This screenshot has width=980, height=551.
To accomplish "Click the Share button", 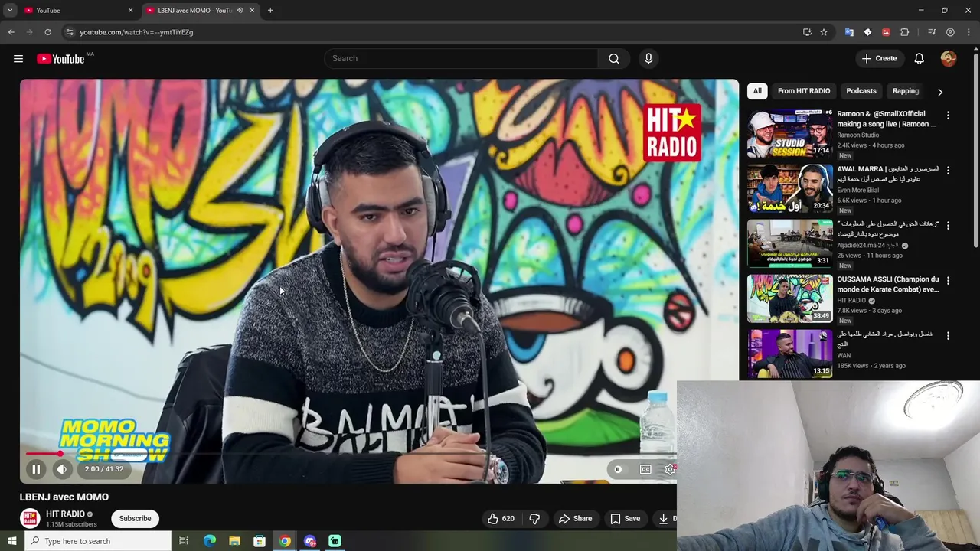I will (x=576, y=518).
